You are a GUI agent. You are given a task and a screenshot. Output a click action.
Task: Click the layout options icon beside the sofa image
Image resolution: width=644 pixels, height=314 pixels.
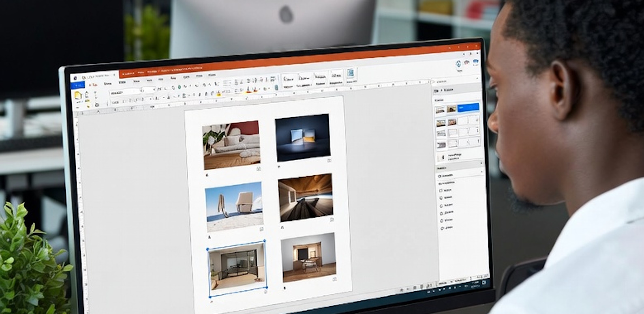click(259, 168)
